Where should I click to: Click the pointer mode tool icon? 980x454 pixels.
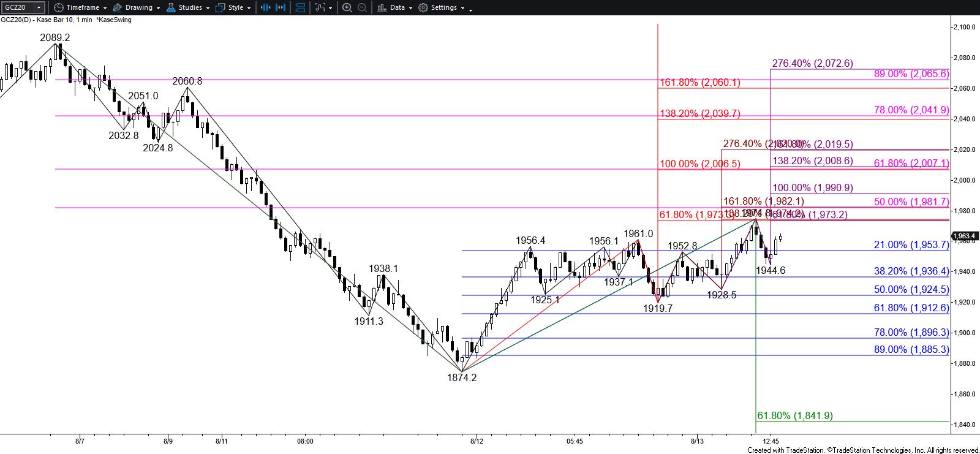320,8
